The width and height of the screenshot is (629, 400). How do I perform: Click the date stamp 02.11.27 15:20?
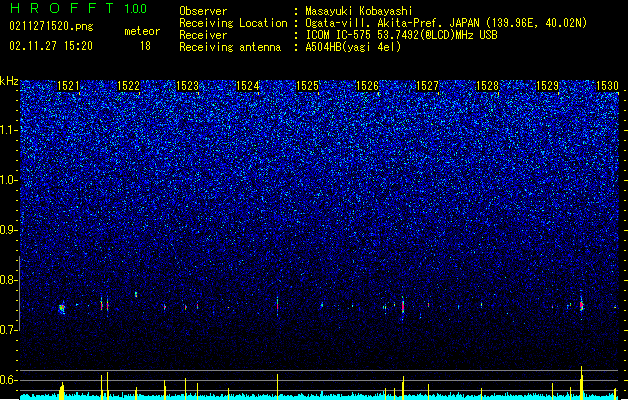(51, 46)
